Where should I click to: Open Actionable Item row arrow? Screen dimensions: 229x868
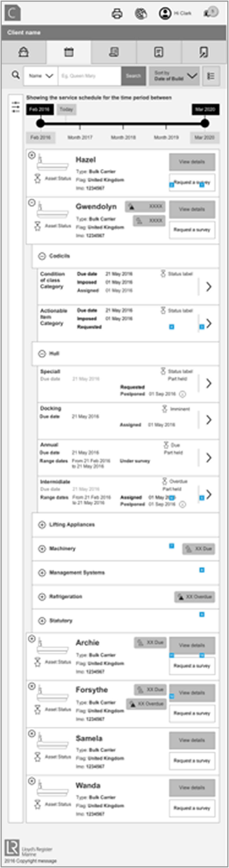click(x=209, y=324)
